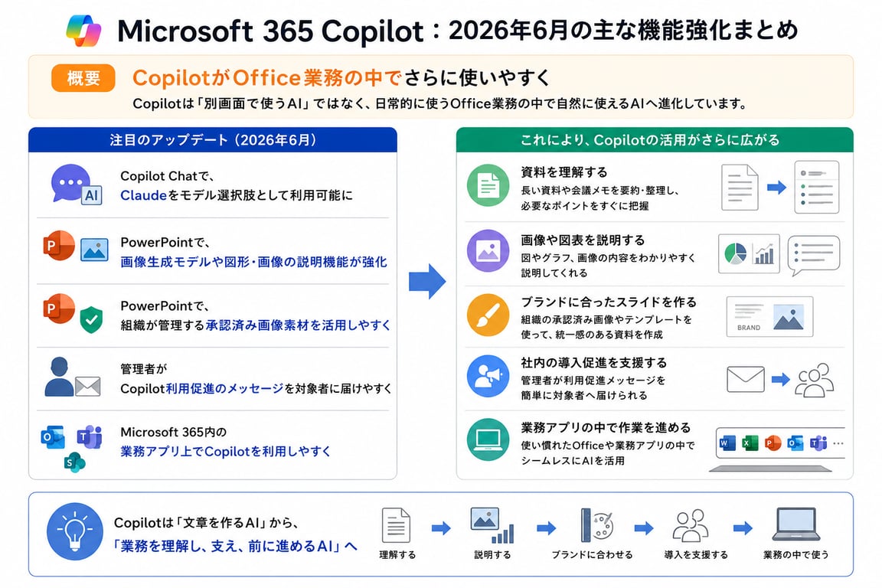This screenshot has height=588, width=882.
Task: Click the Word icon on the laptop illustration
Action: (727, 443)
